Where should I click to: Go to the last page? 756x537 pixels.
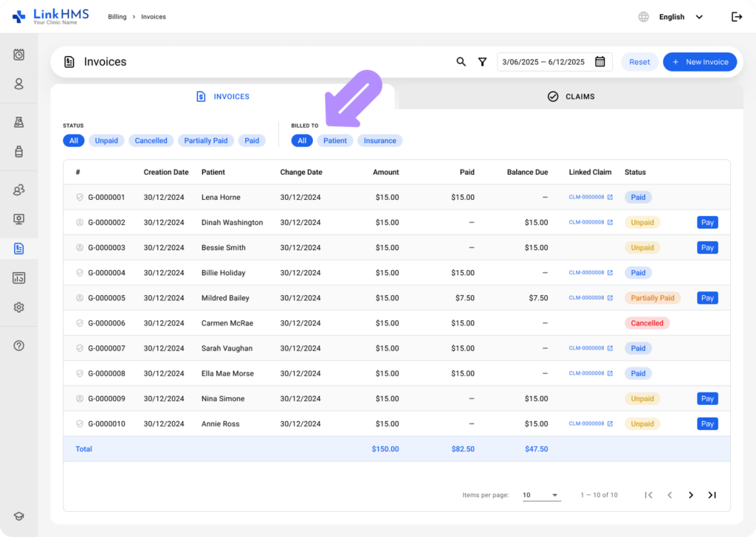[x=712, y=495]
